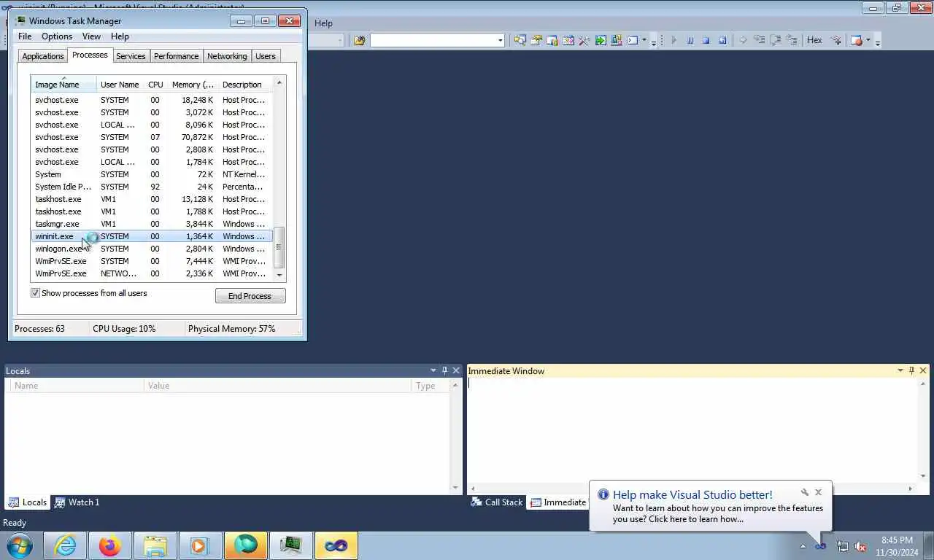Open Visual Studio Help menu
Screen dimensions: 934x560
[323, 23]
